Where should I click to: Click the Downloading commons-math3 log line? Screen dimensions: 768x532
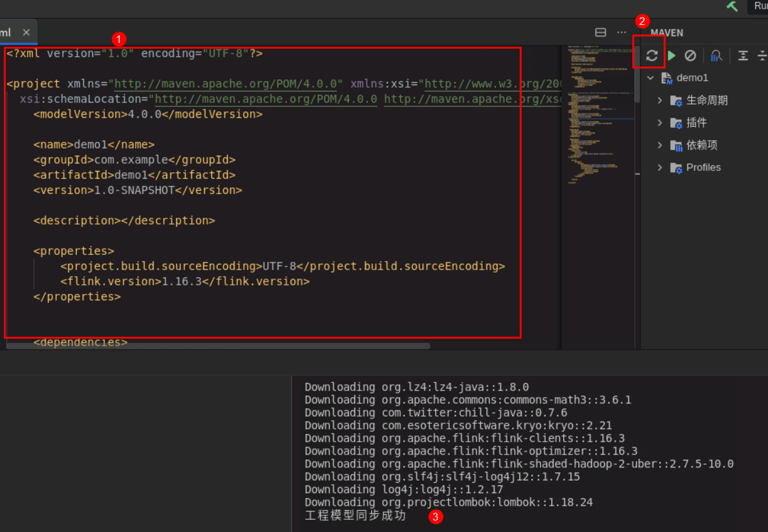pyautogui.click(x=468, y=400)
